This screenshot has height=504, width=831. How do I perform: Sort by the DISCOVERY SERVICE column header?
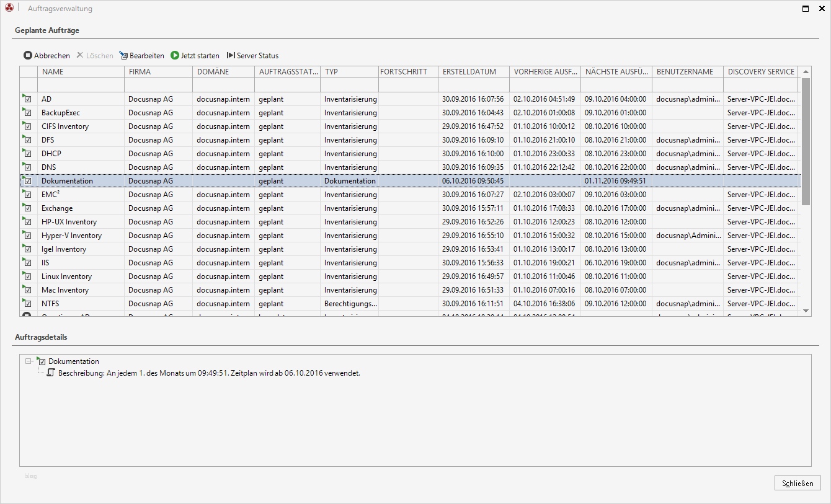(x=762, y=72)
